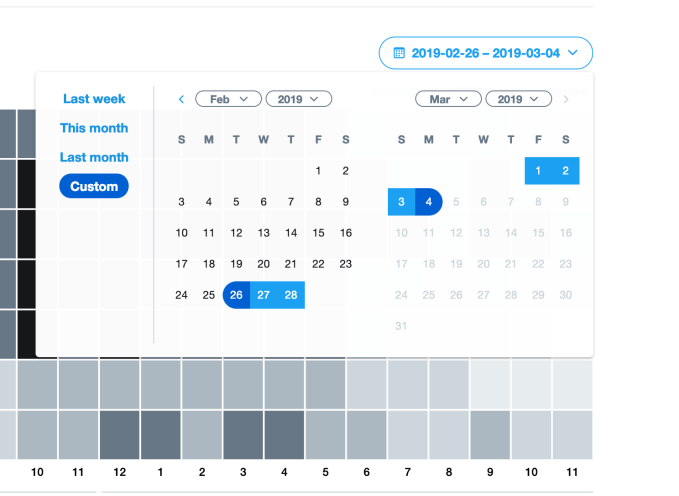This screenshot has height=496, width=679.
Task: Choose the Last month preset
Action: click(94, 157)
